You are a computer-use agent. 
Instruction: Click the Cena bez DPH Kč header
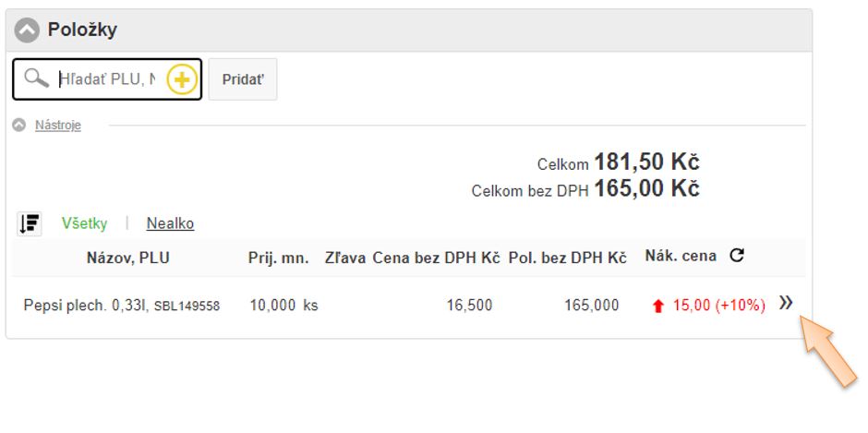(436, 258)
